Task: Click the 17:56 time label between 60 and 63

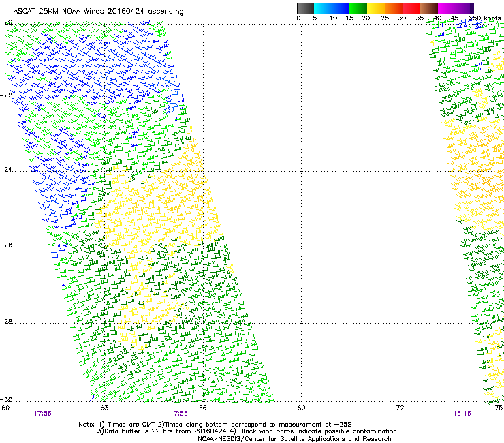Action: click(x=42, y=414)
